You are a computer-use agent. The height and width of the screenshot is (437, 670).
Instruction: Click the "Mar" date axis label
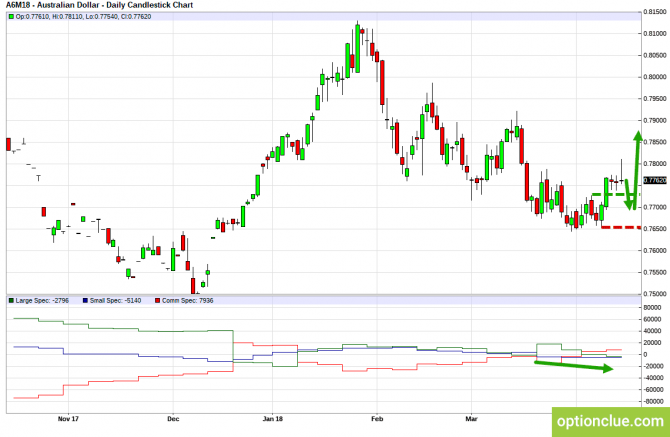pyautogui.click(x=471, y=419)
